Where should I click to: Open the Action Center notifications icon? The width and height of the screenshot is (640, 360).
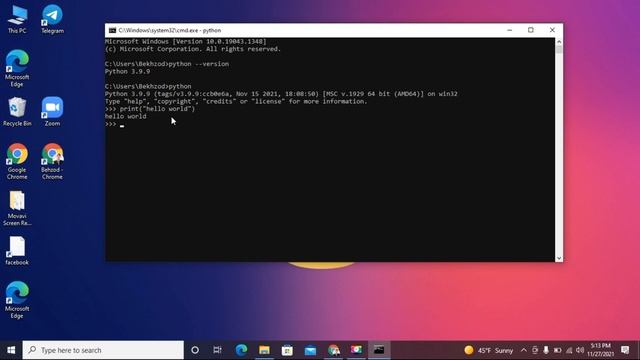625,350
